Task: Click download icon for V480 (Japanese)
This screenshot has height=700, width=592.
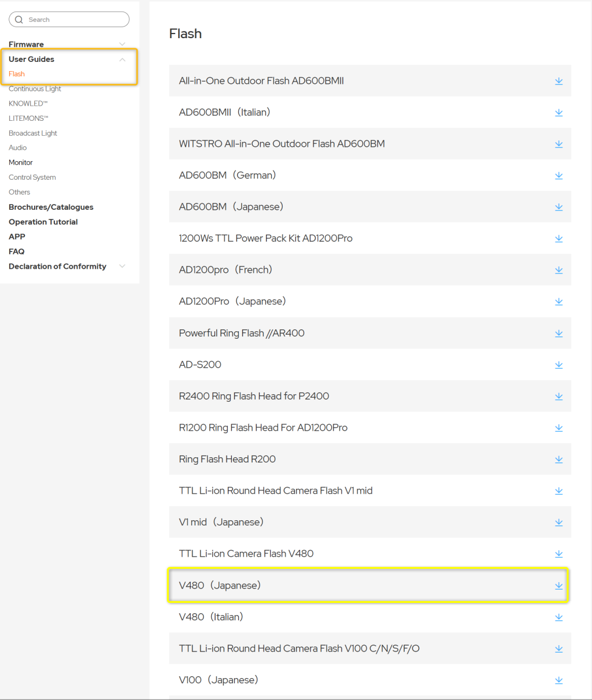Action: [x=558, y=586]
